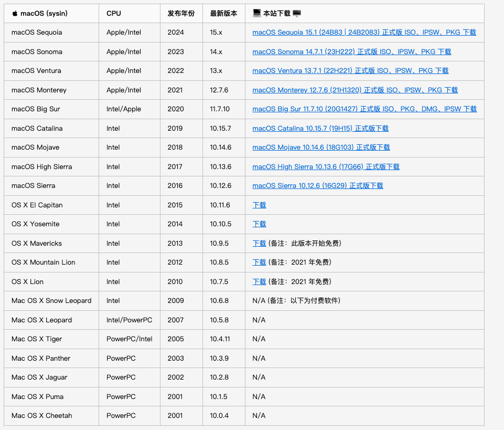Click the 下载 link in the El Capitan row
504x430 pixels.
click(259, 205)
